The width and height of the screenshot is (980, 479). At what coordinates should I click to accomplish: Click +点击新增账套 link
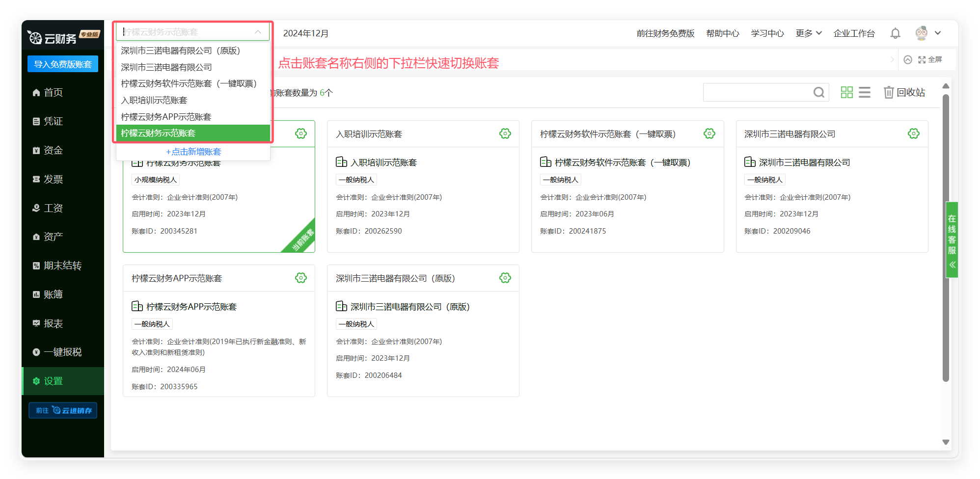tap(193, 152)
